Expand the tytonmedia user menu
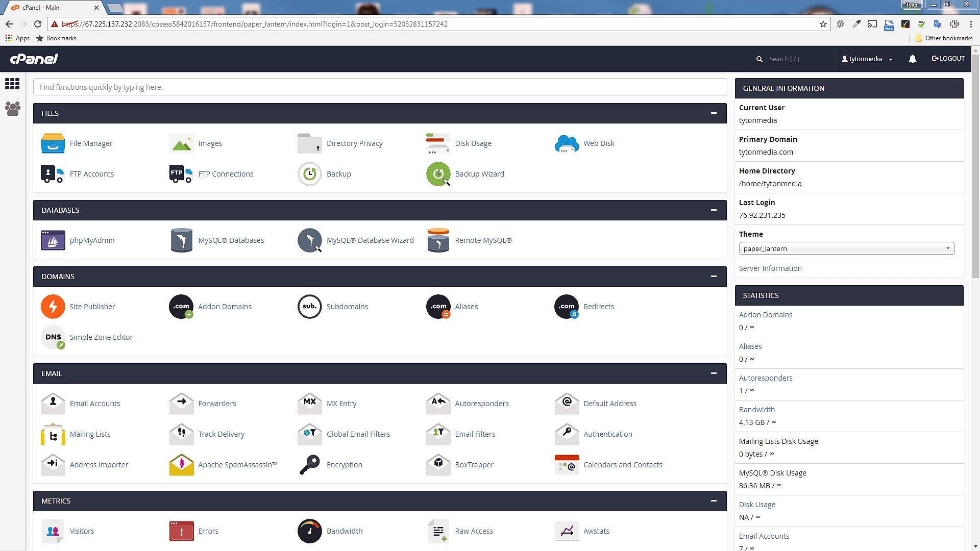The image size is (980, 551). tap(867, 59)
